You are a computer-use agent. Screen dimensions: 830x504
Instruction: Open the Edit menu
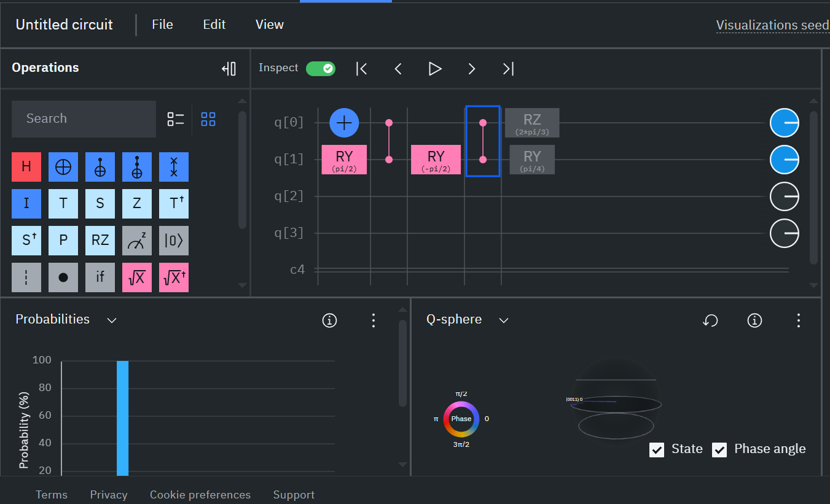(x=214, y=25)
